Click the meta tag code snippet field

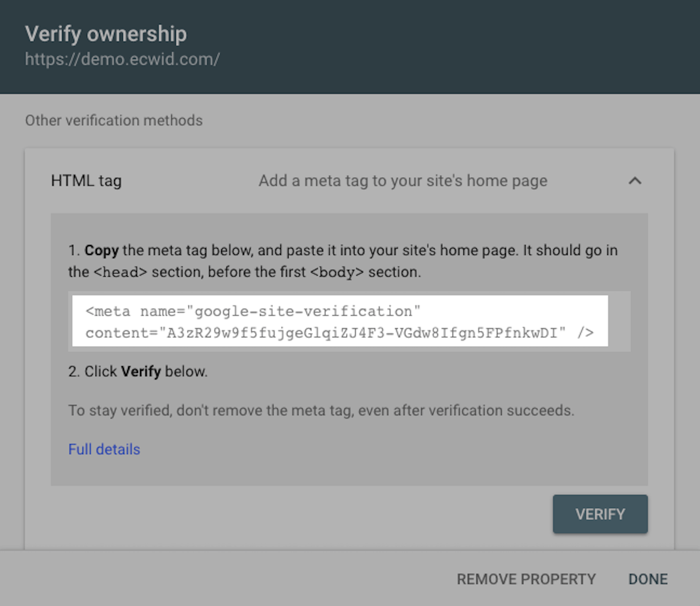[x=340, y=321]
